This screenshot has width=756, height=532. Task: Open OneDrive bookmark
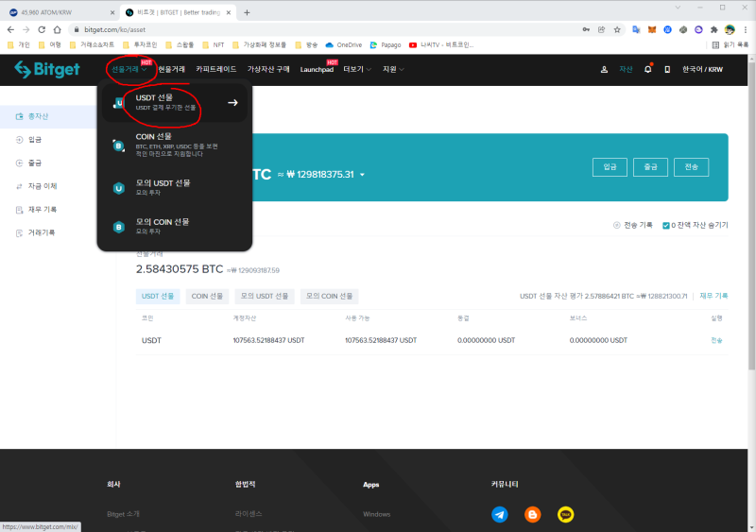click(344, 44)
